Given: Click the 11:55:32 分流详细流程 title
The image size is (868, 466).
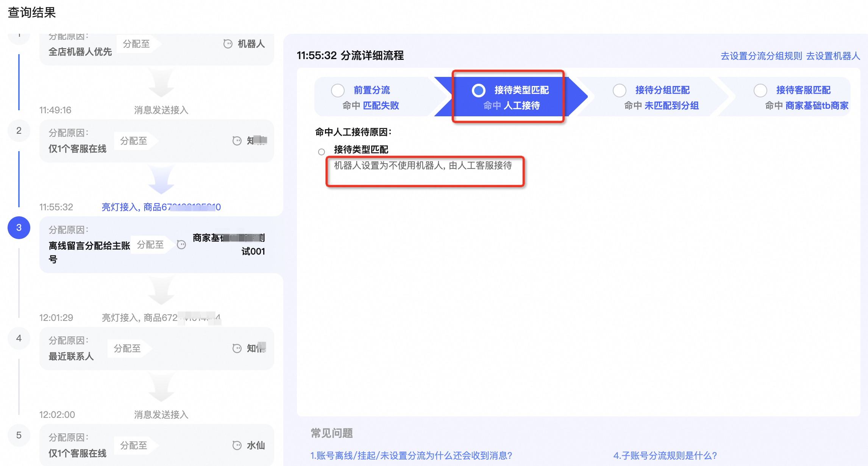Looking at the screenshot, I should click(350, 56).
